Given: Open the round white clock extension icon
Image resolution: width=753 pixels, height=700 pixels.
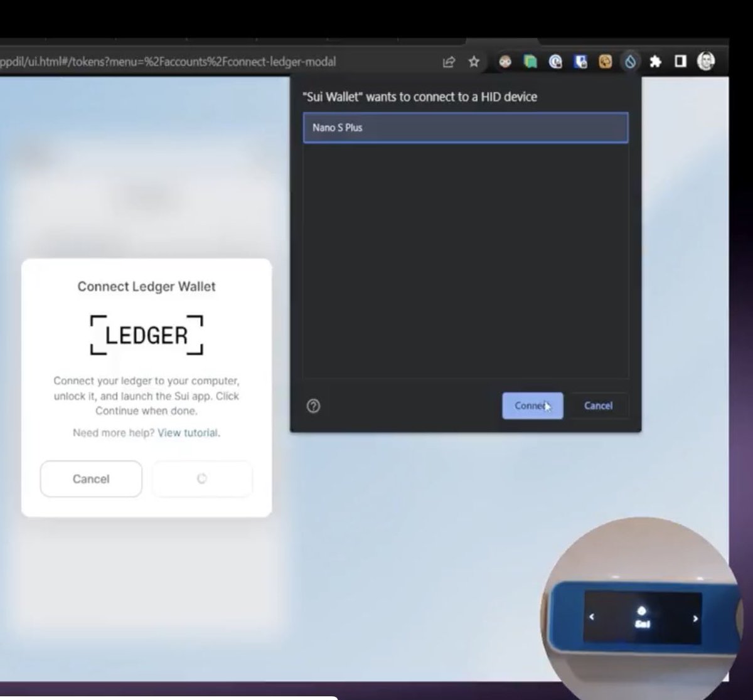Looking at the screenshot, I should tap(555, 61).
